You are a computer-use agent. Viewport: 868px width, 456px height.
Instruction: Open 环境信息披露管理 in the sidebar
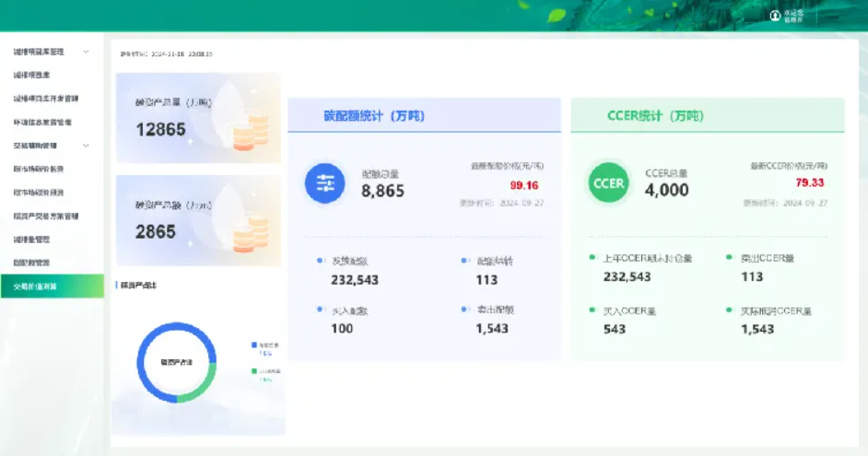point(42,122)
